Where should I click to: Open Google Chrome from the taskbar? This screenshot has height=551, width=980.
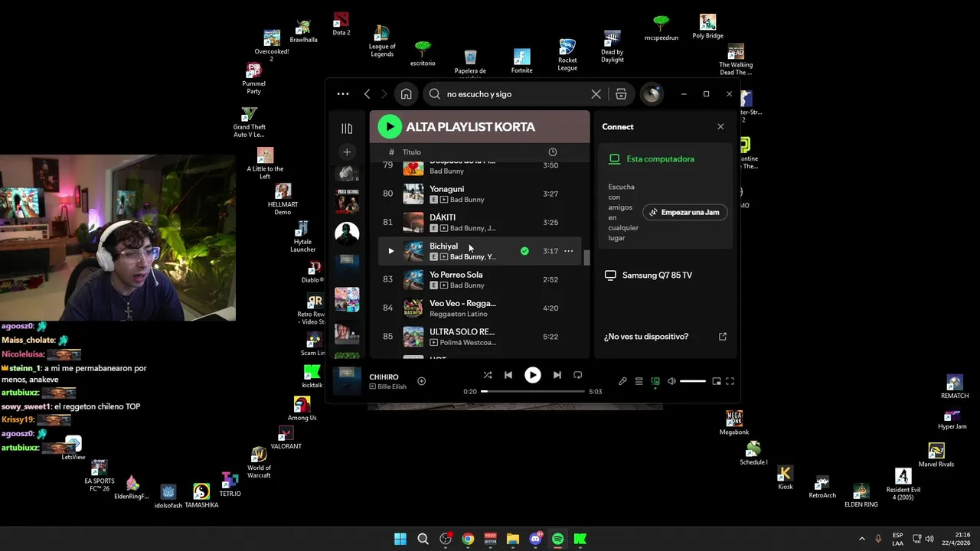coord(468,539)
